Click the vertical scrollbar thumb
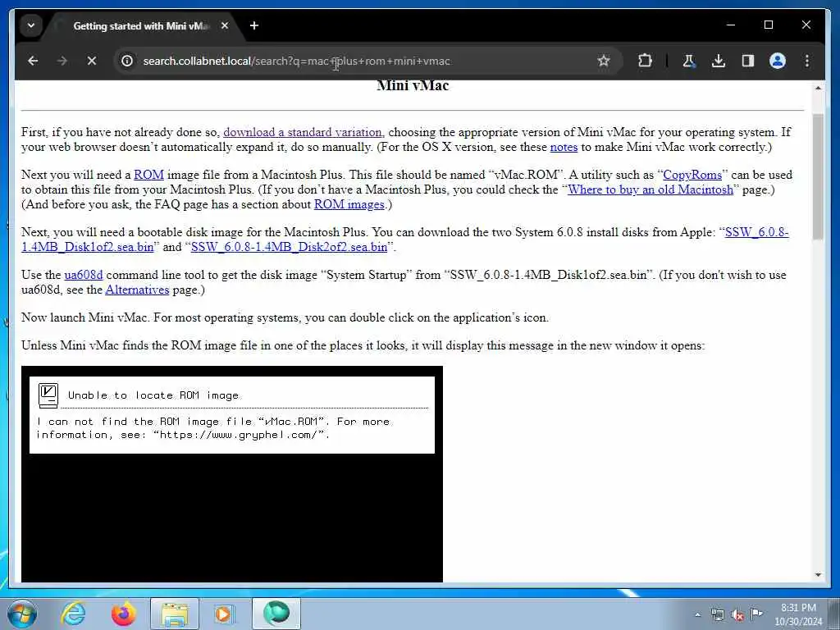This screenshot has height=630, width=840. tap(818, 177)
